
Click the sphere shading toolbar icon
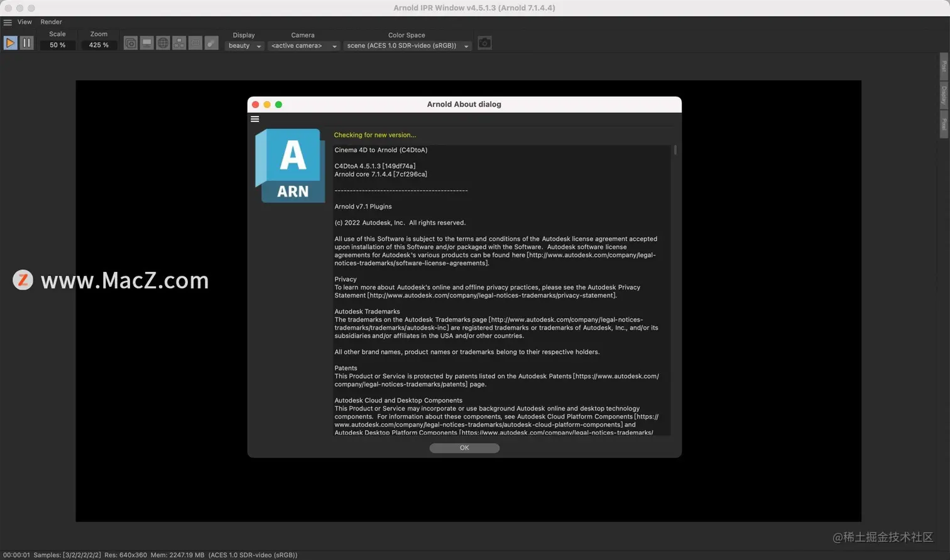coord(212,43)
